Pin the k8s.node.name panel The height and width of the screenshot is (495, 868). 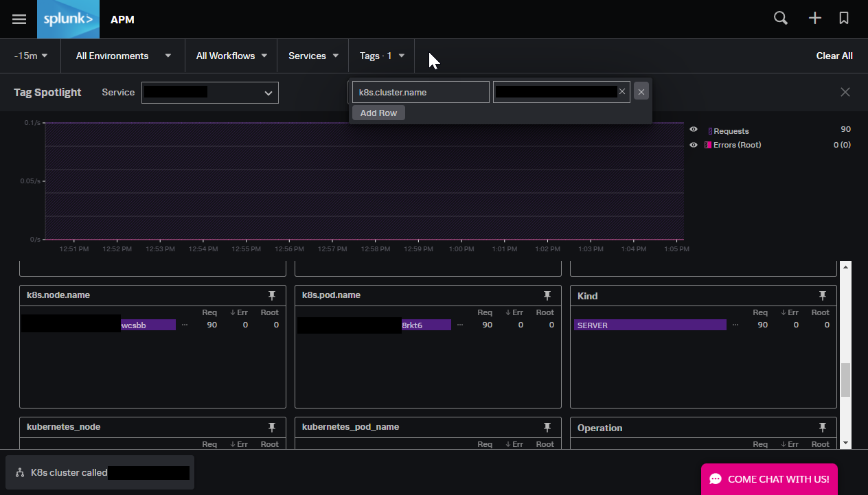(272, 295)
